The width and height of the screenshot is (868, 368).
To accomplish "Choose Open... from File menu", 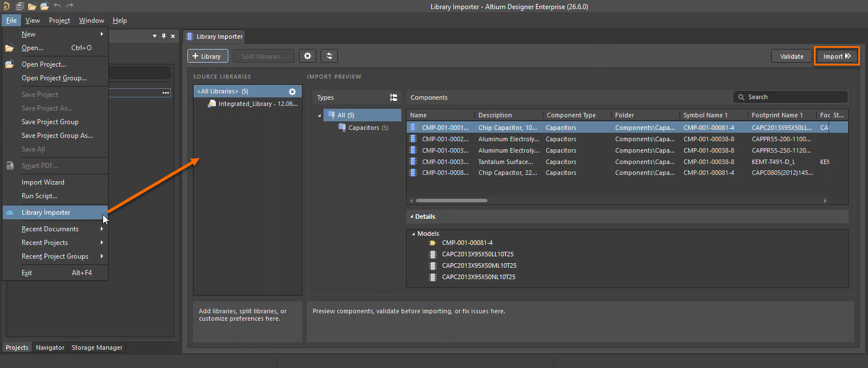I will (55, 48).
